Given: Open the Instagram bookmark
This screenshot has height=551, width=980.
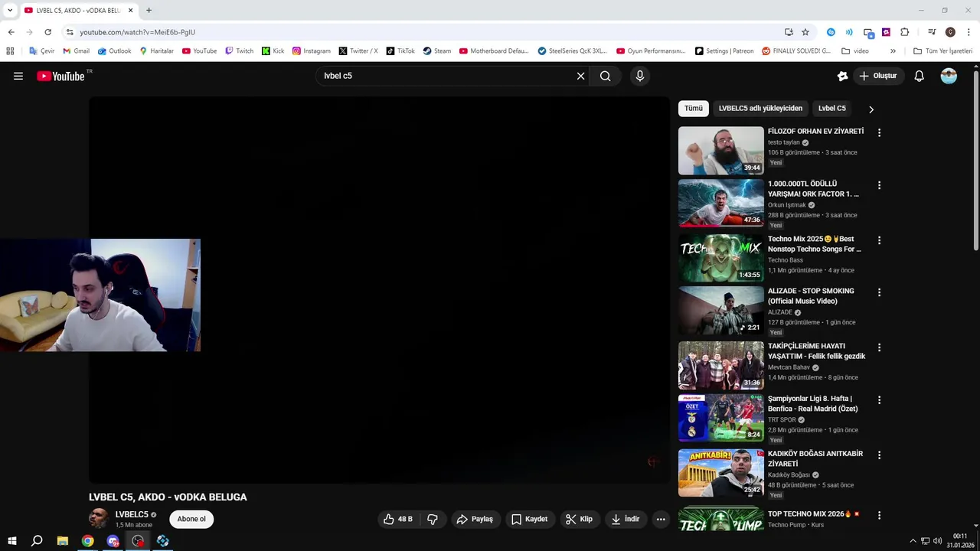Looking at the screenshot, I should [311, 51].
